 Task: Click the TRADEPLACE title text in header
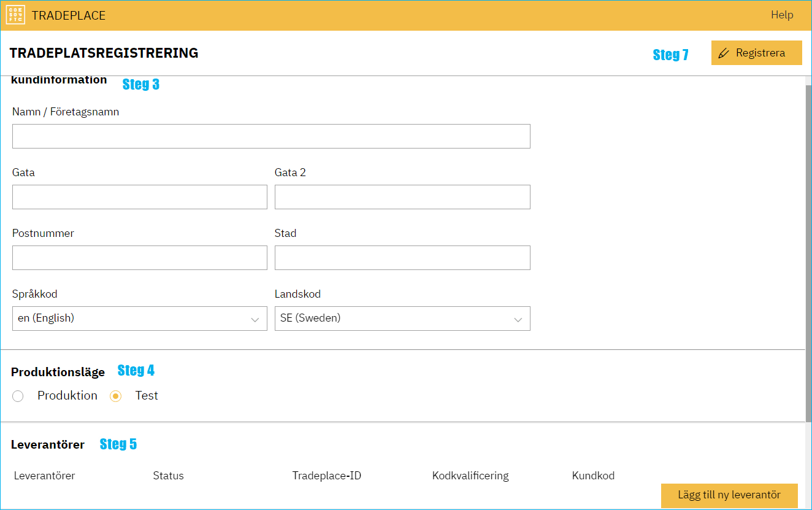(x=69, y=15)
